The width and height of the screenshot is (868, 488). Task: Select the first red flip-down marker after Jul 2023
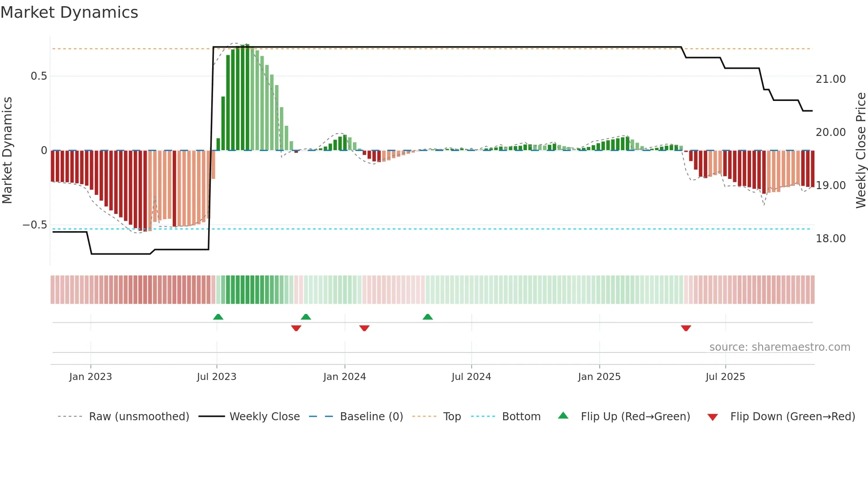[x=296, y=328]
